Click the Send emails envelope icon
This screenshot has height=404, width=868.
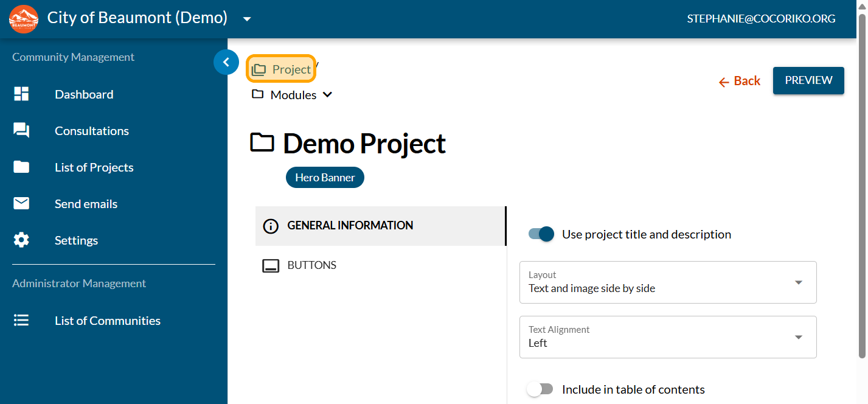tap(21, 204)
